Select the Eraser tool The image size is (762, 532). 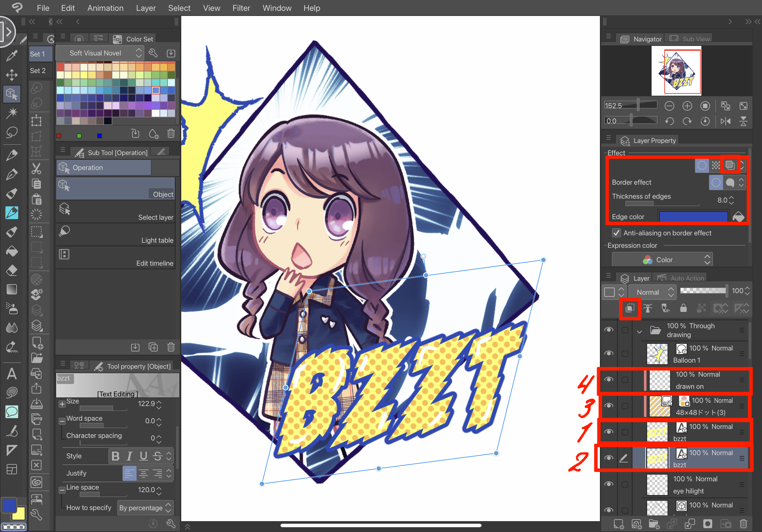click(12, 270)
